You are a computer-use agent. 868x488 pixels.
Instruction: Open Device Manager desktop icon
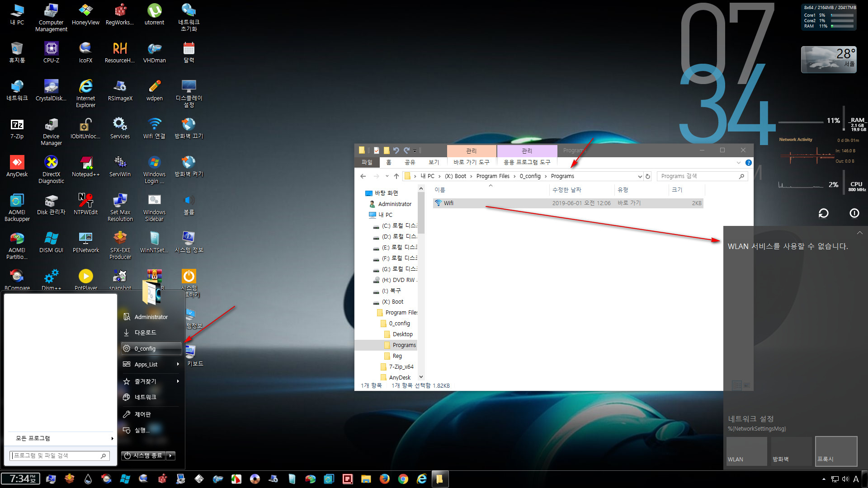51,131
